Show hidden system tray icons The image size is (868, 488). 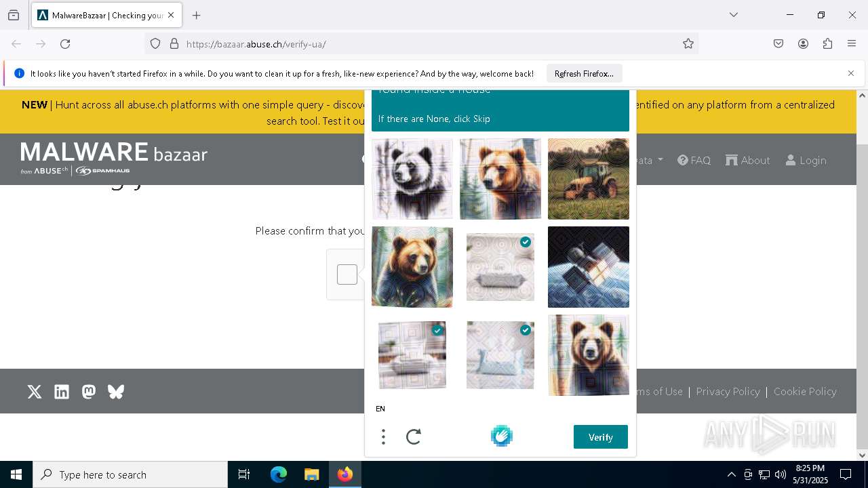point(731,474)
